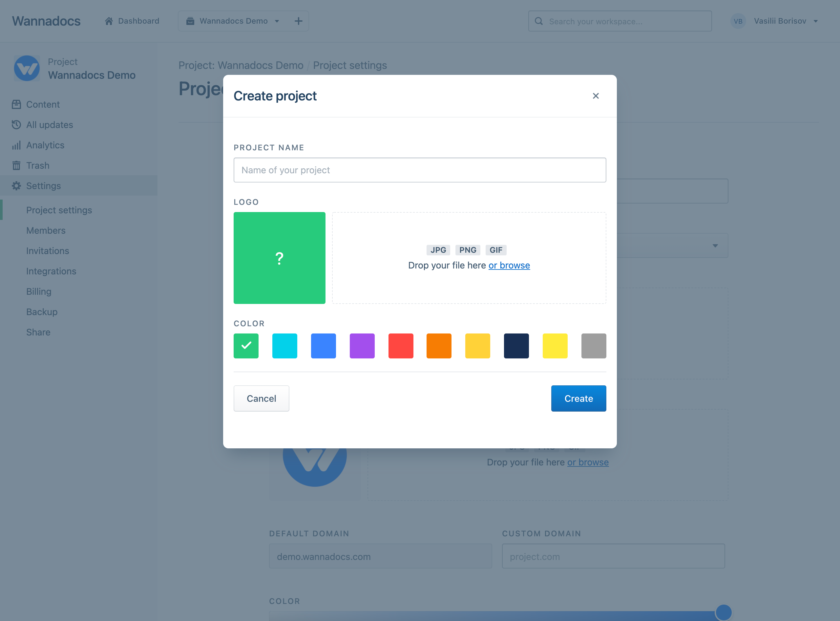Image resolution: width=840 pixels, height=621 pixels.
Task: Click the Default domain field
Action: tap(380, 556)
